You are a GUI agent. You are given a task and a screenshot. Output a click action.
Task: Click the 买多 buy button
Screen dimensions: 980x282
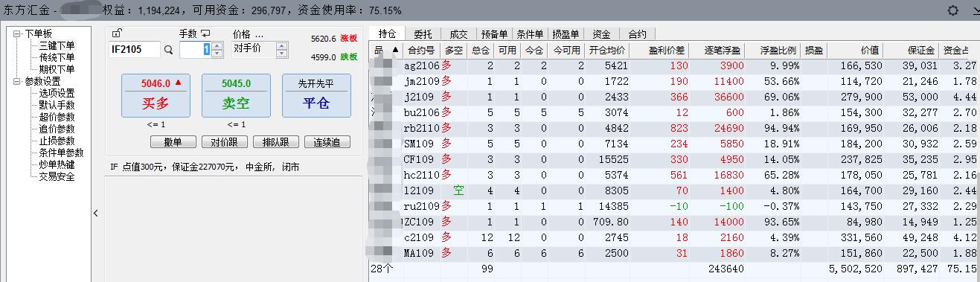coord(156,95)
